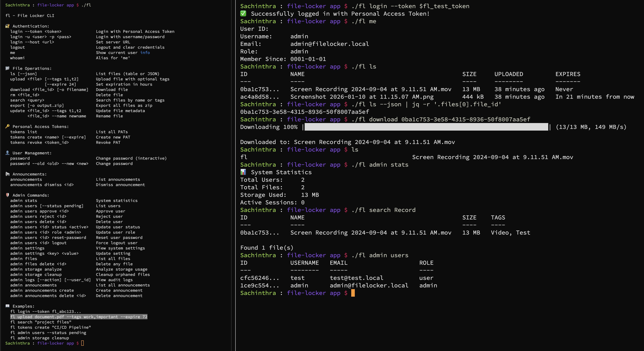Click the green checkmark before Successfully logged in
644x351 pixels.
pyautogui.click(x=243, y=14)
